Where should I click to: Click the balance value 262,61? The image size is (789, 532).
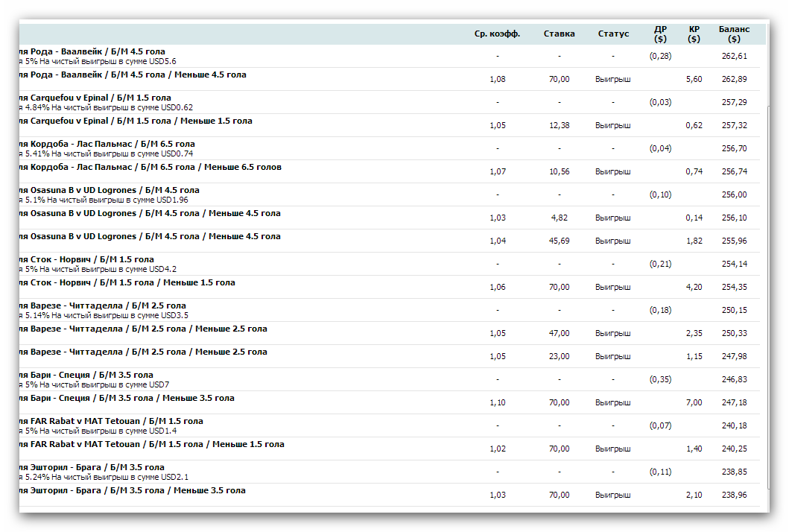tap(734, 56)
